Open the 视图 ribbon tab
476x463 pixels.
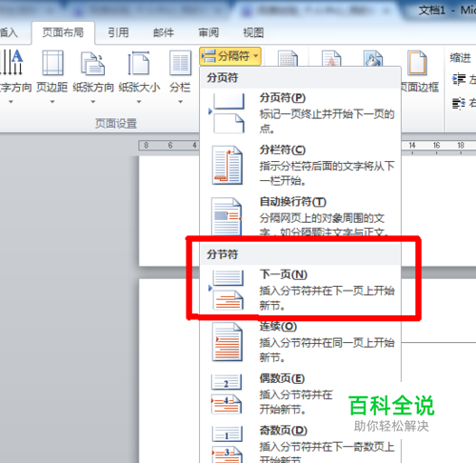pos(253,32)
